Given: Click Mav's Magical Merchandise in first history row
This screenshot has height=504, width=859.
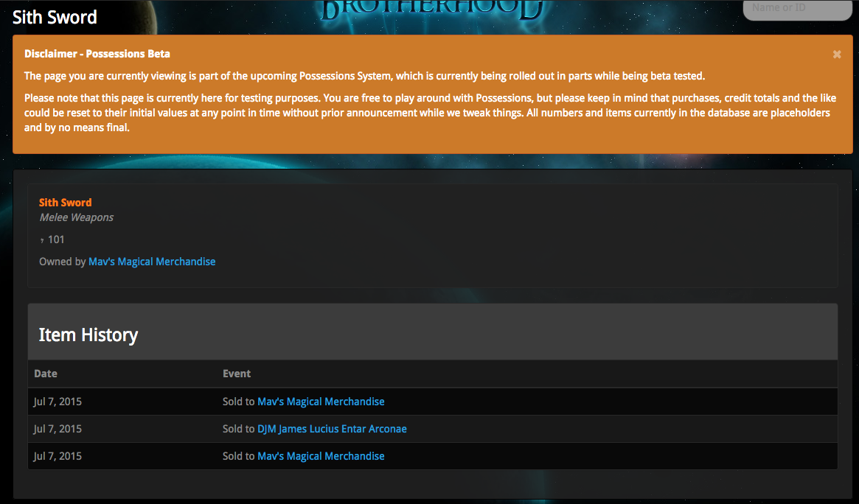Looking at the screenshot, I should (321, 402).
